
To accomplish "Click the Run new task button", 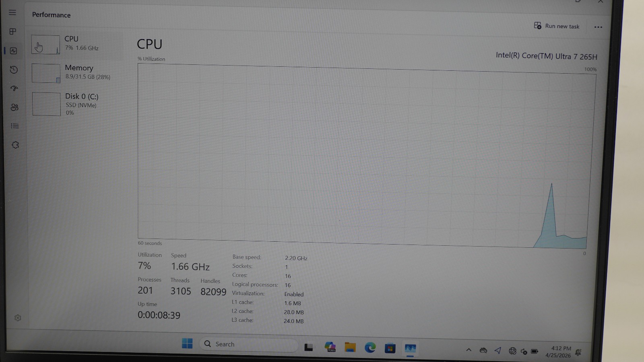I will pos(557,26).
